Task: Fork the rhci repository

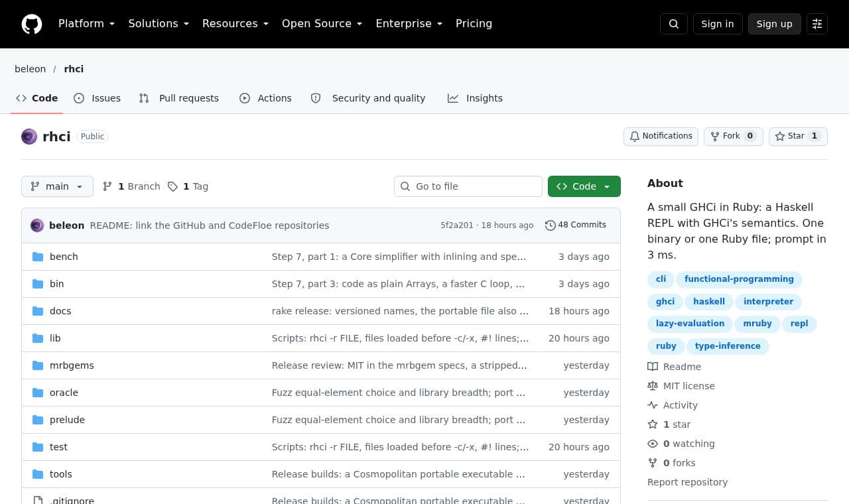Action: coord(734,137)
